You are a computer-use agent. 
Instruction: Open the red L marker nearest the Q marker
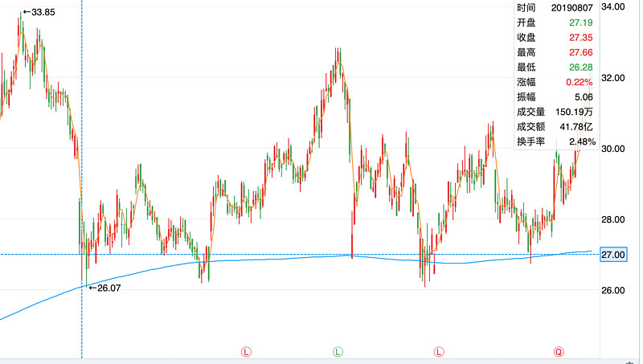439,351
